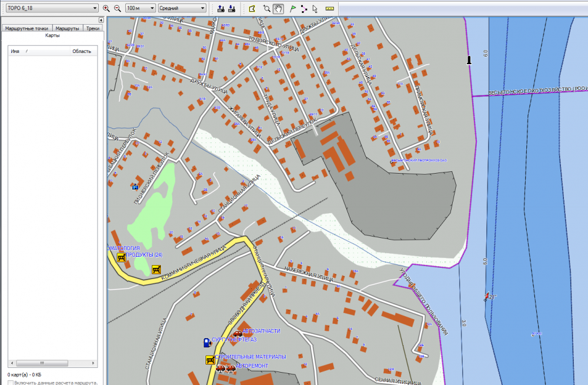The height and width of the screenshot is (385, 588).
Task: Select the Route tool icon
Action: 303,9
